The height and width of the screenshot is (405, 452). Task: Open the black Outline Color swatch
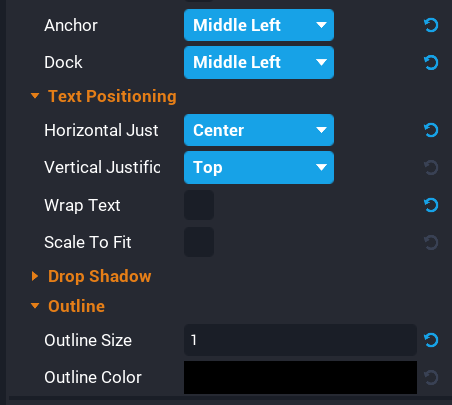click(x=300, y=377)
